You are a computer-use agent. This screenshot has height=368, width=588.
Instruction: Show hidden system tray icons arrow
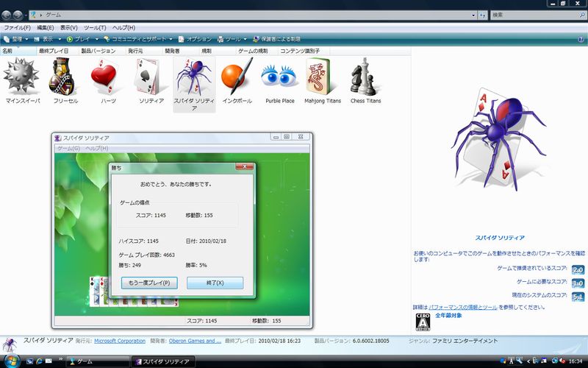coord(528,361)
